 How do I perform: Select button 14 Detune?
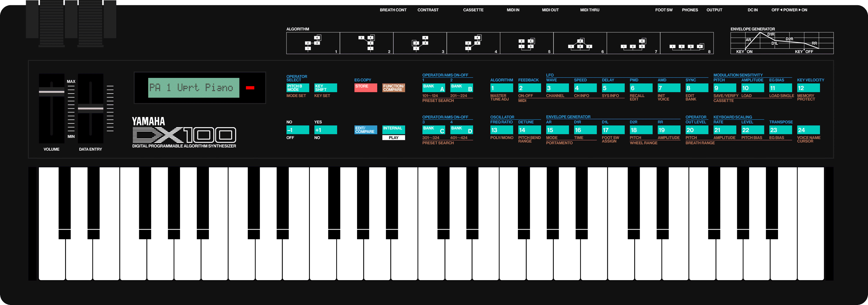coord(530,130)
